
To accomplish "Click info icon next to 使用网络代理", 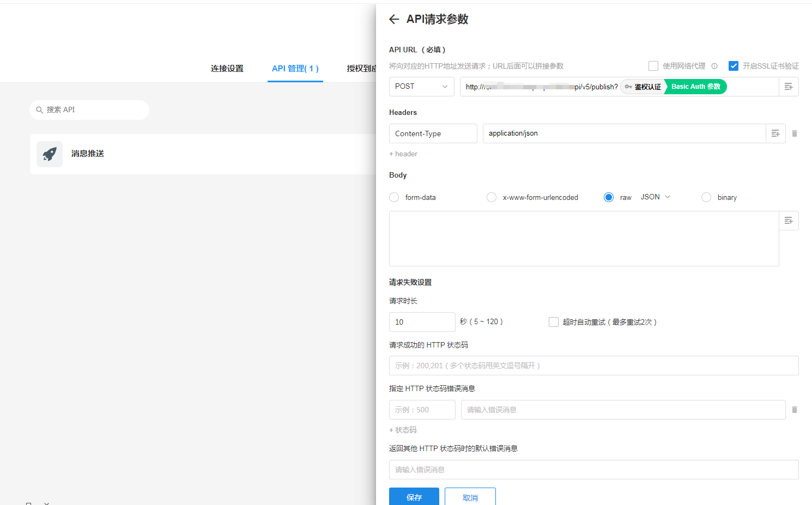I will [x=714, y=66].
